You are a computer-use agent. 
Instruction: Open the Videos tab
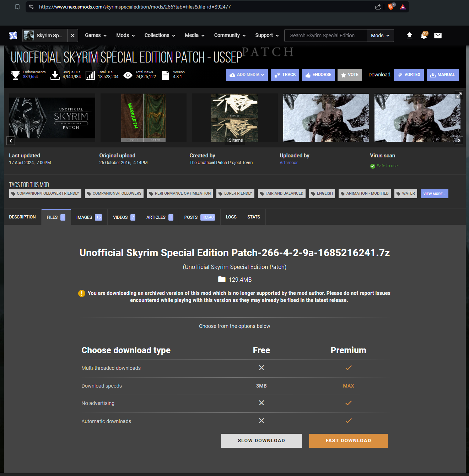point(124,217)
